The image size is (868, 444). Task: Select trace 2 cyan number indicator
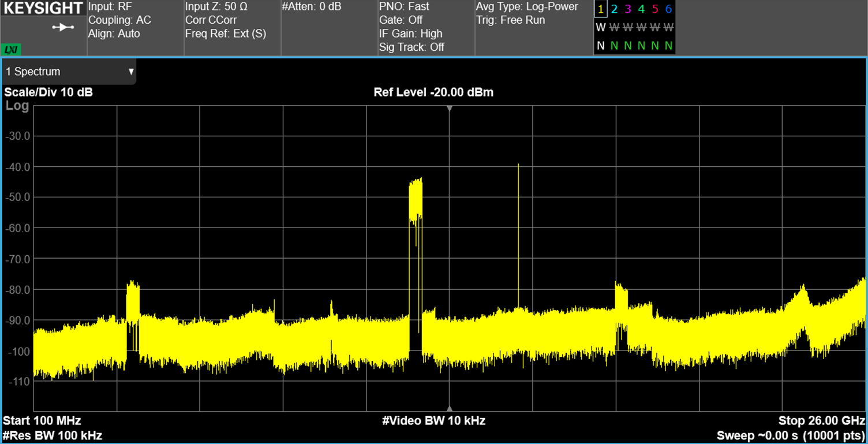click(614, 9)
